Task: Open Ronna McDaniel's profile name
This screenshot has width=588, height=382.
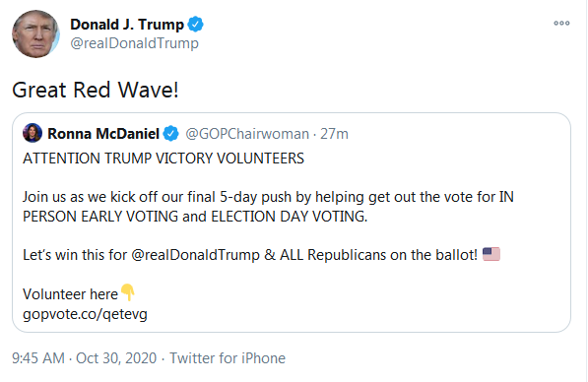Action: click(103, 134)
